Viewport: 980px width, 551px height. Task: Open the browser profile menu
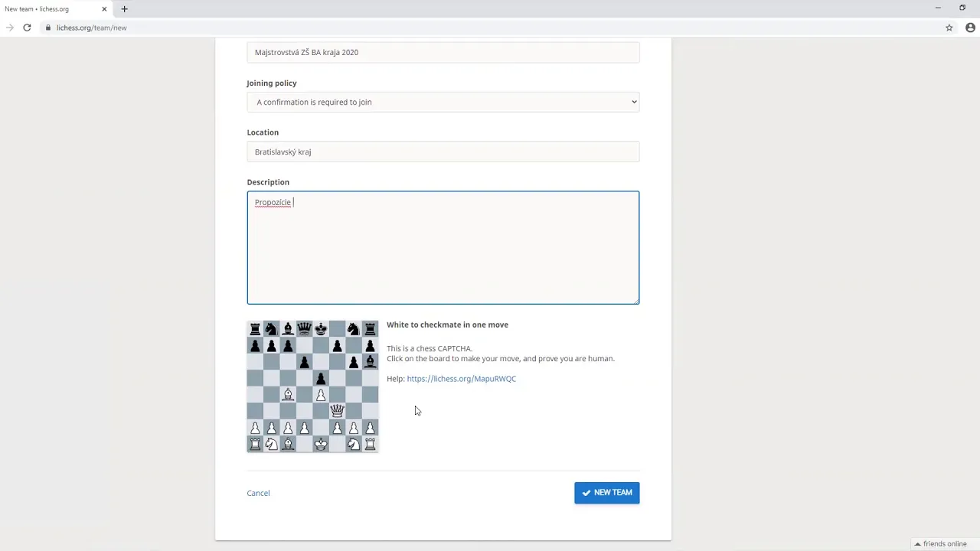970,28
